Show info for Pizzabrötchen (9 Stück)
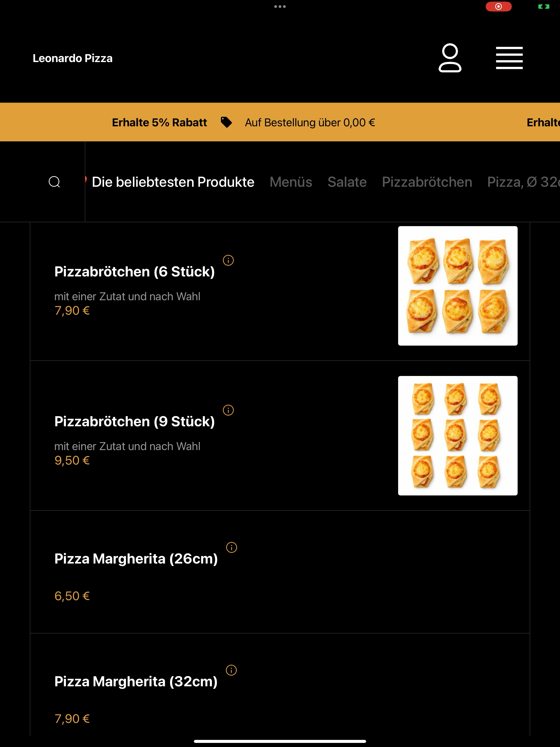 [228, 410]
